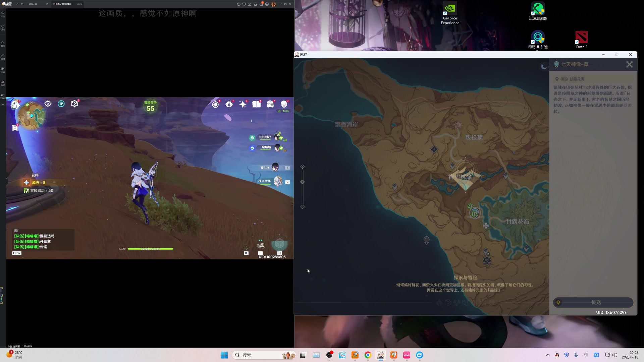Mute the live room tab audio
The width and height of the screenshot is (644, 362).
pos(78,4)
